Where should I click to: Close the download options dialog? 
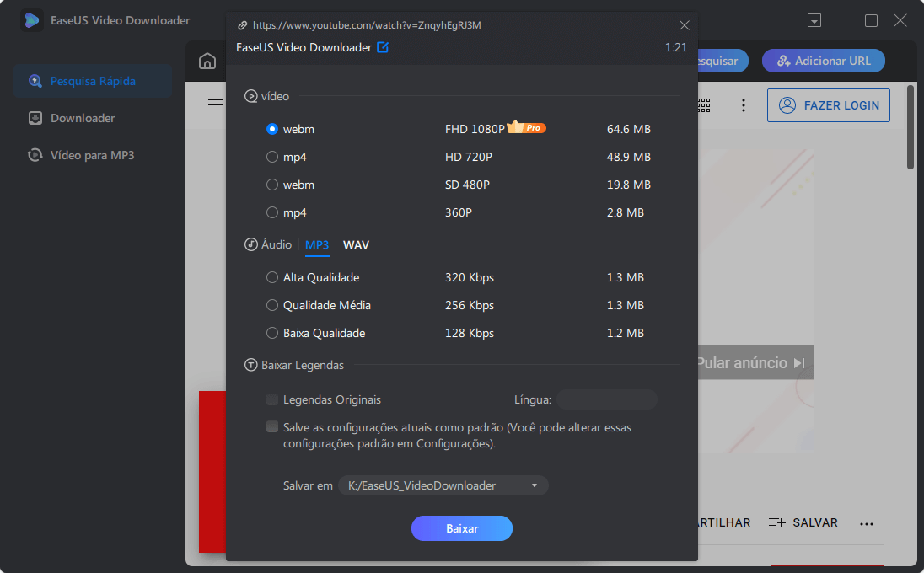pos(685,25)
